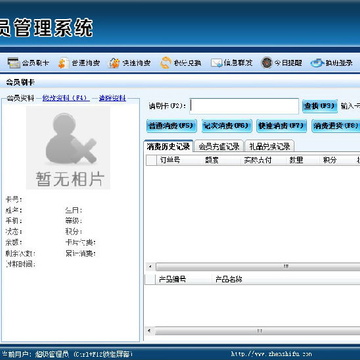The width and height of the screenshot is (360, 360).
Task: Click the 产品编号 column header
Action: (184, 279)
